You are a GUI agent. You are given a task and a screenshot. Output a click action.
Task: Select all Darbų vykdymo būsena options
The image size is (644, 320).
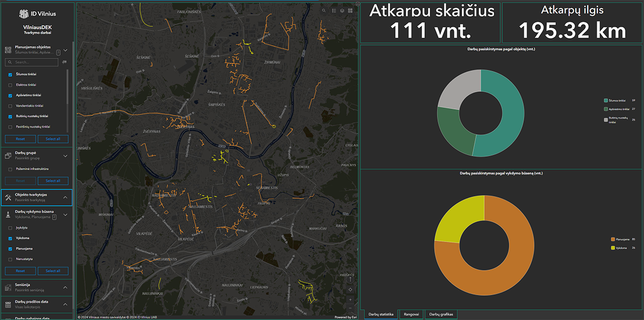(x=53, y=271)
